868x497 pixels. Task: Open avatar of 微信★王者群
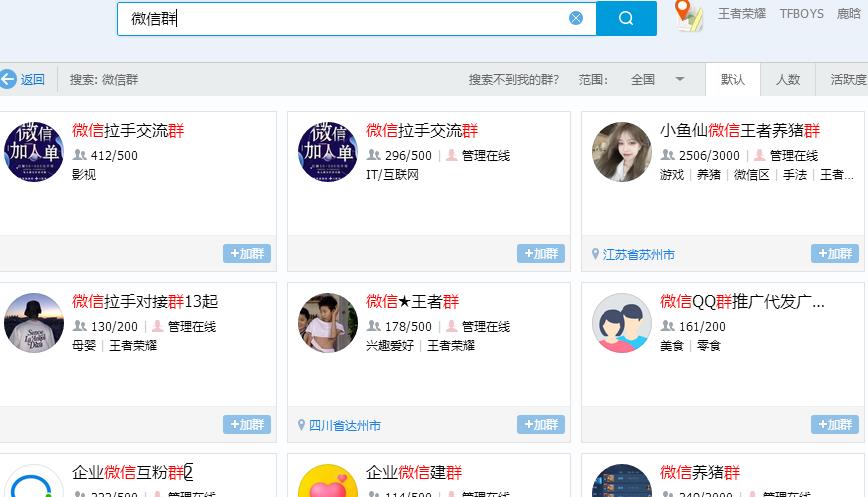pyautogui.click(x=328, y=323)
